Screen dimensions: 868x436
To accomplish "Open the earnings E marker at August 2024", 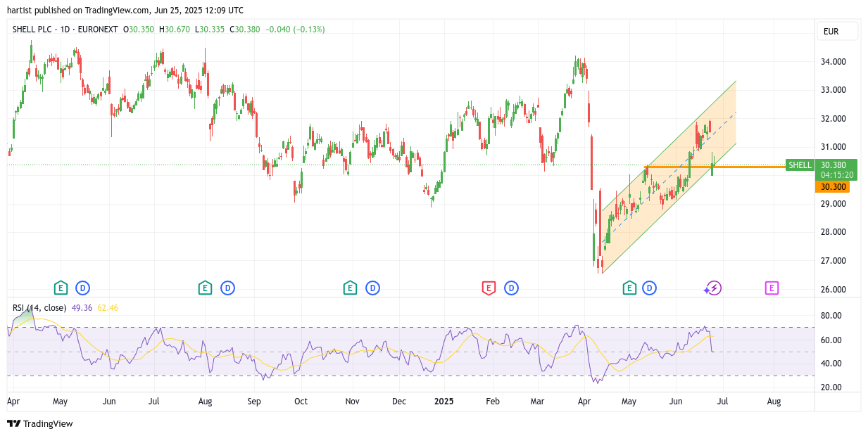I will (x=205, y=288).
